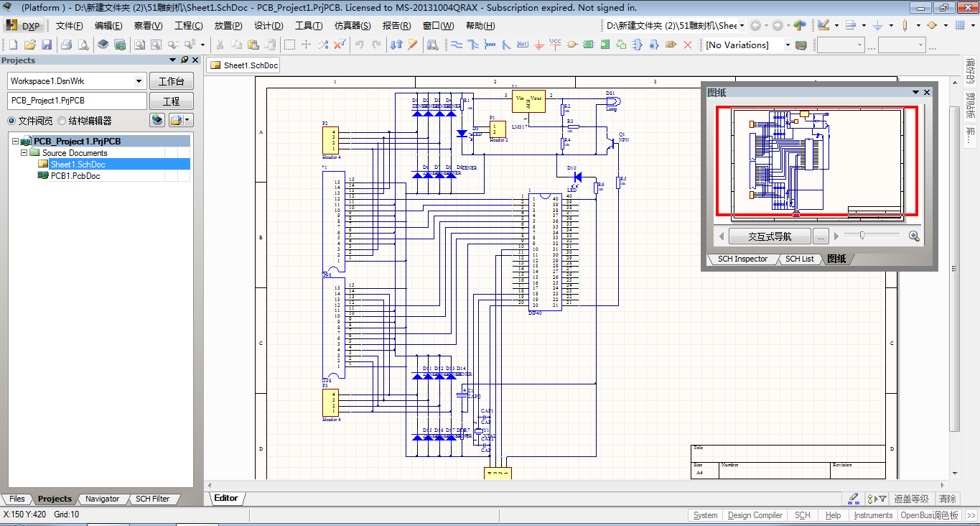This screenshot has width=980, height=526.
Task: Click the magnifier zoom icon in sheet panel
Action: (x=914, y=236)
